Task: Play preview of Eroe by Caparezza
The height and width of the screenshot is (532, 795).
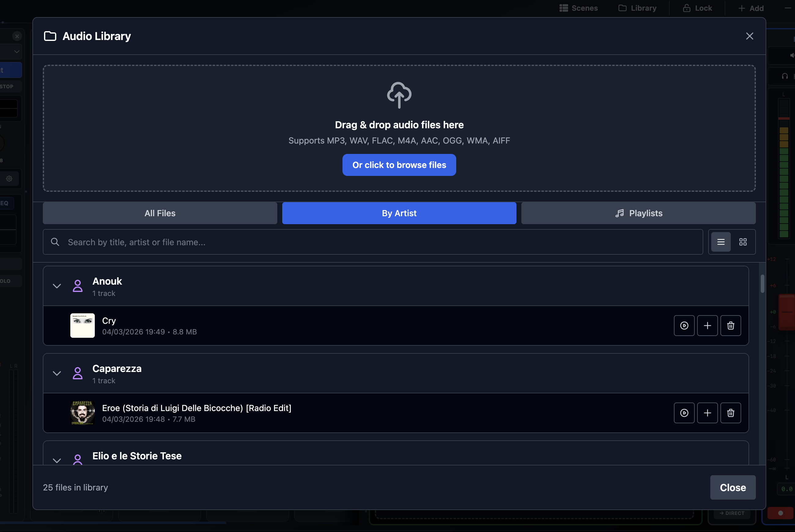Action: pos(684,413)
